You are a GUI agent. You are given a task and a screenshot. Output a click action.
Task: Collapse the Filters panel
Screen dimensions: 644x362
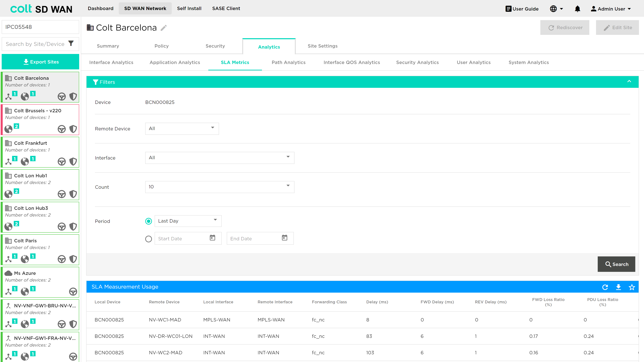pyautogui.click(x=629, y=81)
